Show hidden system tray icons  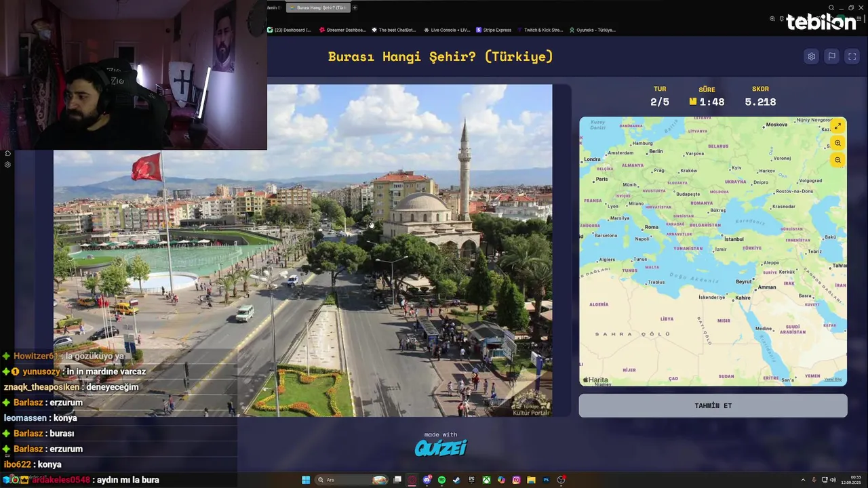pyautogui.click(x=804, y=480)
